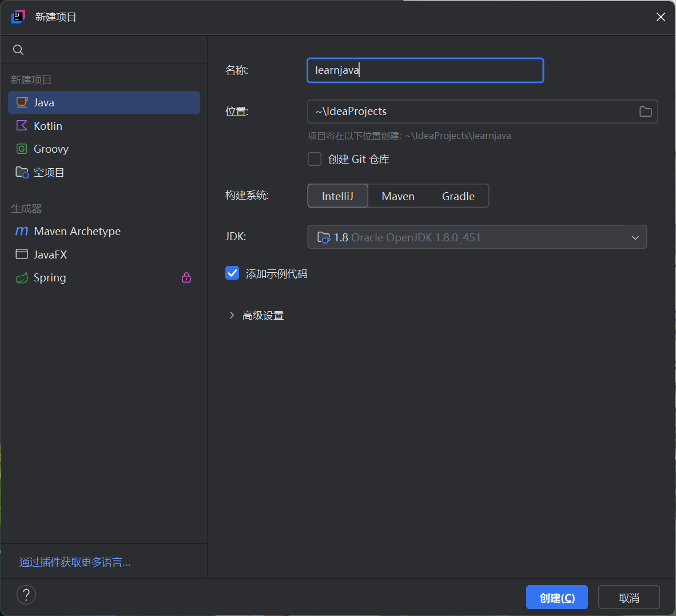
Task: Enable 创建 Git 仓库 checkbox
Action: point(315,159)
